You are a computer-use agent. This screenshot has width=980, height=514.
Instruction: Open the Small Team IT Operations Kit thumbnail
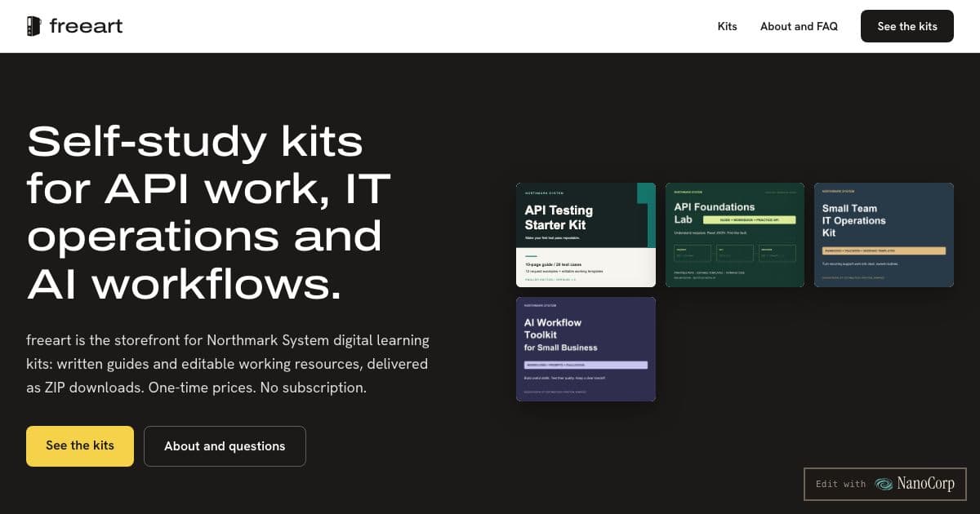tap(884, 235)
